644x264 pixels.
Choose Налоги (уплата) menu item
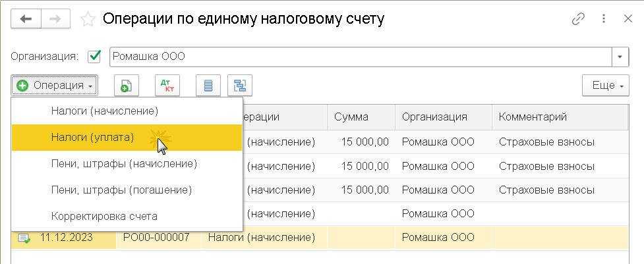click(x=92, y=138)
